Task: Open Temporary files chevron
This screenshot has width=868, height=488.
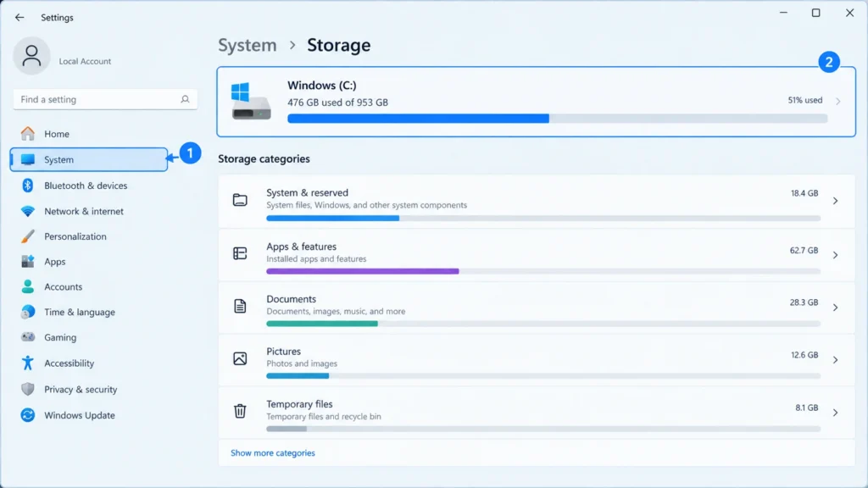Action: click(x=835, y=413)
